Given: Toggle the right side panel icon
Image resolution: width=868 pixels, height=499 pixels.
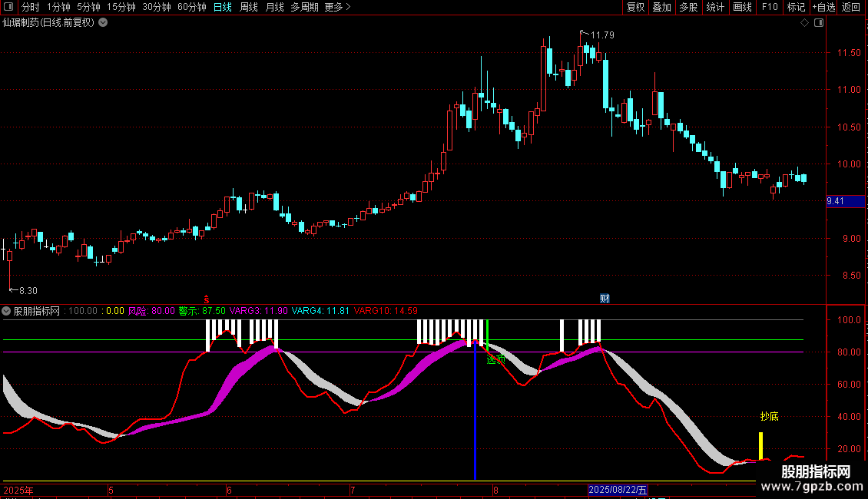Looking at the screenshot, I should [818, 23].
